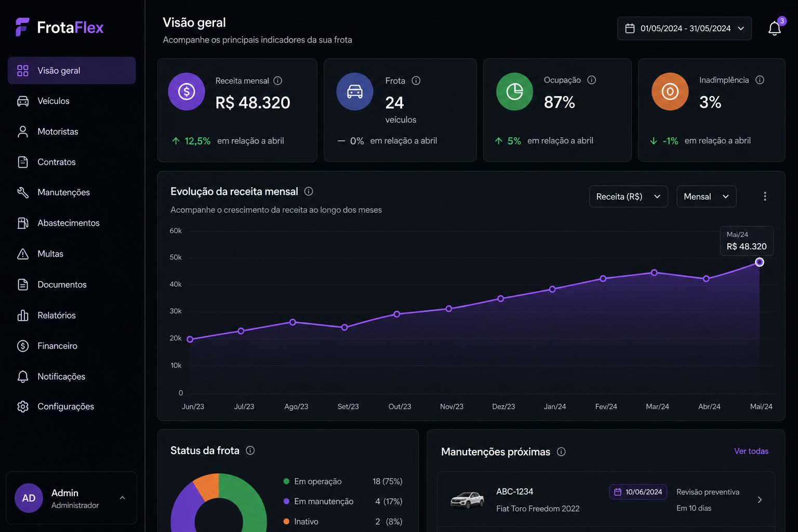Show info for Manutenções próximas

561,451
